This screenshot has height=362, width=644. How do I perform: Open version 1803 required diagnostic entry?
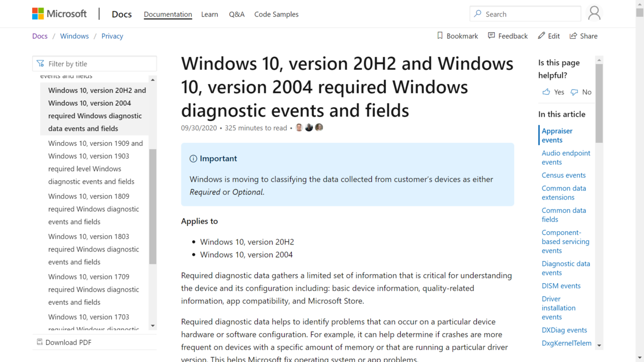[x=93, y=249]
